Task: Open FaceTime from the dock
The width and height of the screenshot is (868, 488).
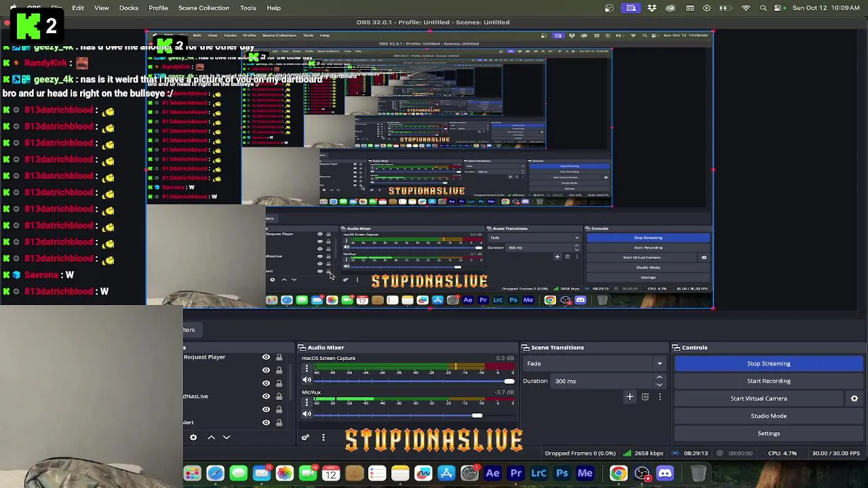Action: pyautogui.click(x=307, y=474)
